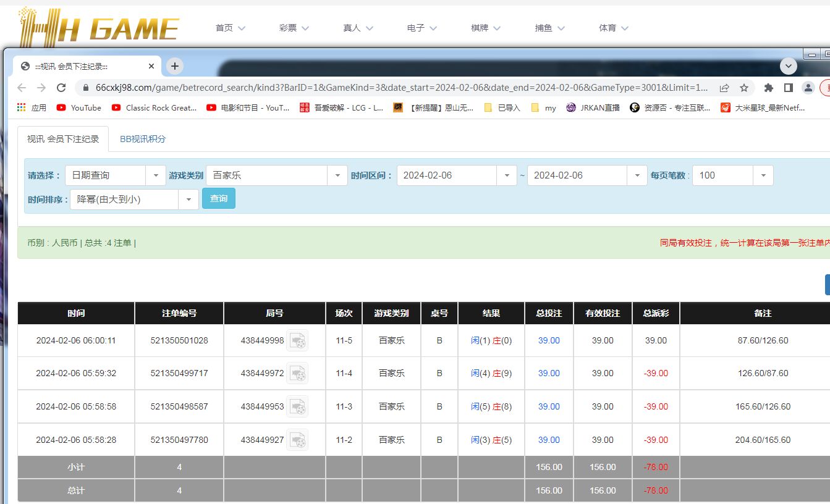Open video replay for round 438449927

click(297, 440)
